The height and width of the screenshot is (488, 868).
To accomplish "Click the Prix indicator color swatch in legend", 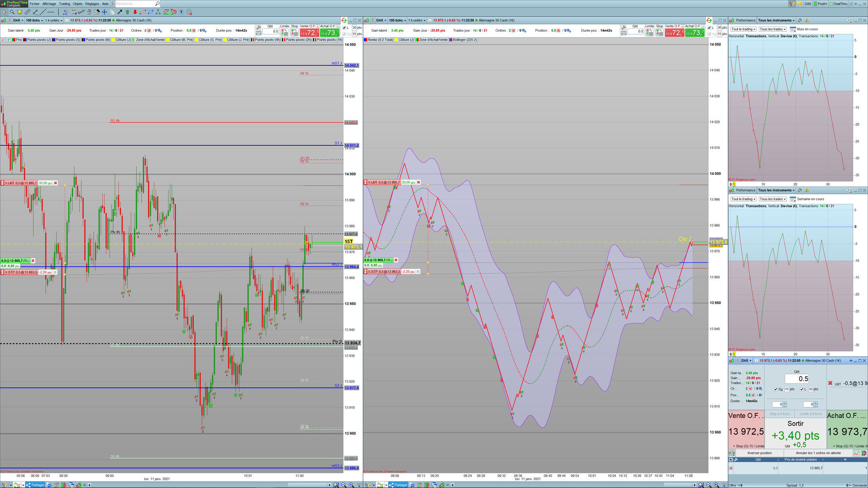I will [x=14, y=40].
